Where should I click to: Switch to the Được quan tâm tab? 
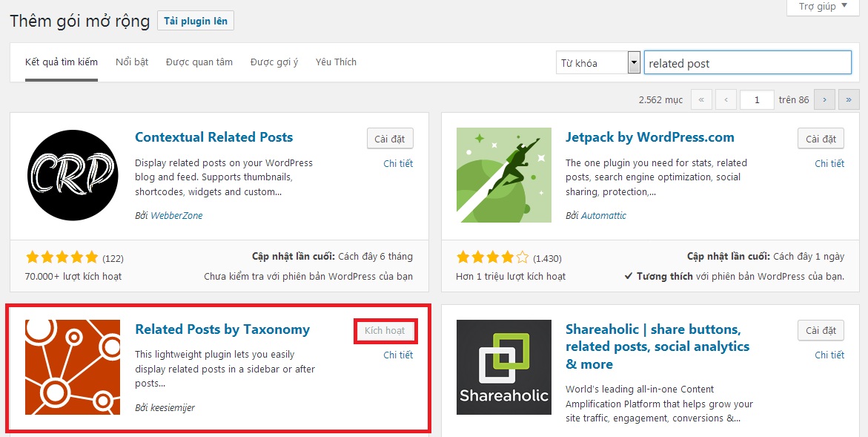(199, 62)
